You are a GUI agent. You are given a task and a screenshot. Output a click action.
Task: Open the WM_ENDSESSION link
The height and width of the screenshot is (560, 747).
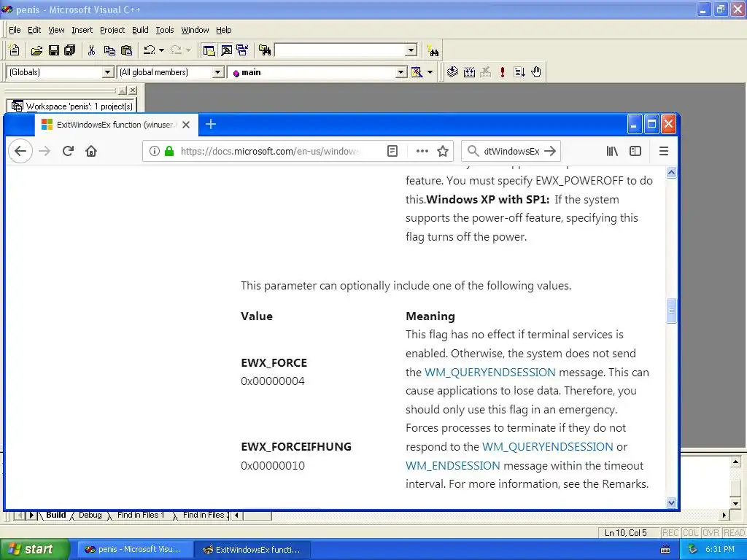pyautogui.click(x=453, y=466)
